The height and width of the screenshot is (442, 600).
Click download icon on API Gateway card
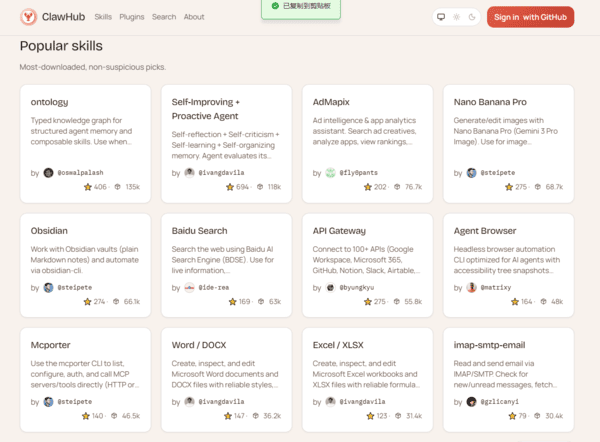tap(399, 301)
